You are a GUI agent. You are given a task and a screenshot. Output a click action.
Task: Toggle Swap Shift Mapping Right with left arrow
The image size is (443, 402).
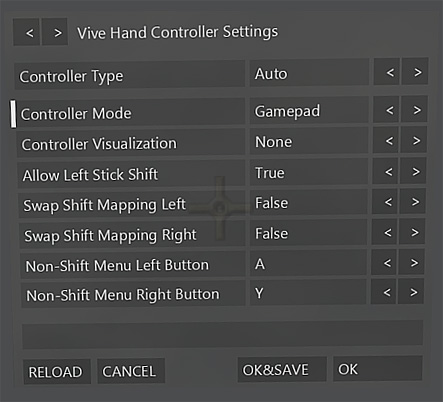pos(384,232)
